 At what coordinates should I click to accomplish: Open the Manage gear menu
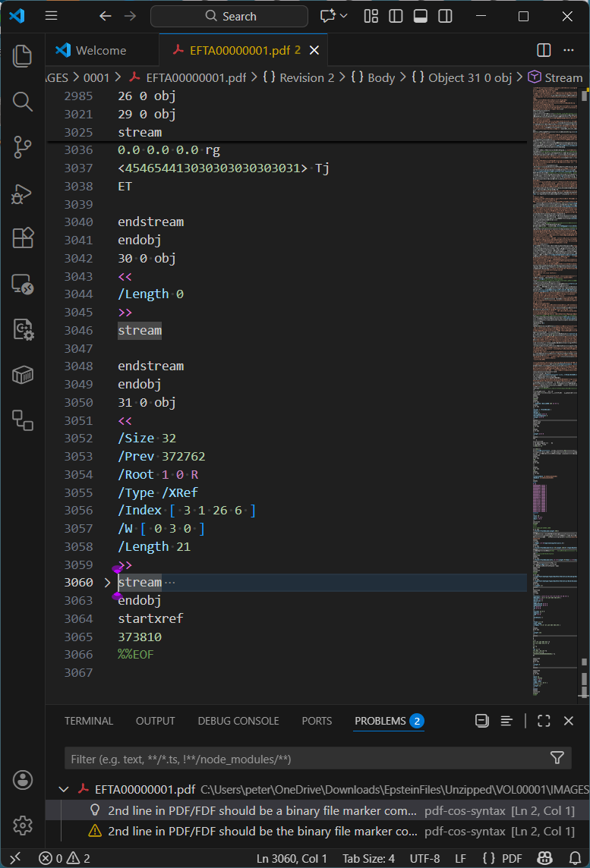[x=22, y=826]
